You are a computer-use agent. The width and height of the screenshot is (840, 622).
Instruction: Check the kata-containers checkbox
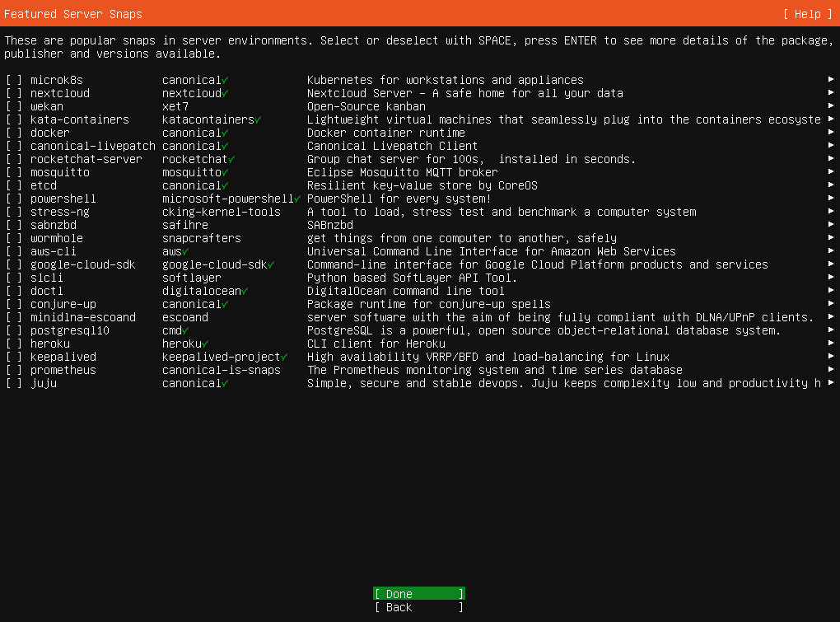coord(14,119)
